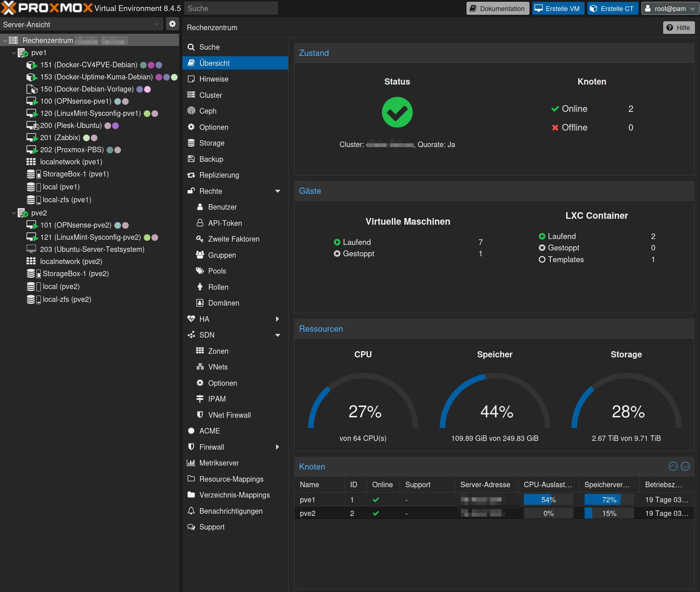Click Replizierung arrows icon
Image resolution: width=700 pixels, height=592 pixels.
(191, 175)
